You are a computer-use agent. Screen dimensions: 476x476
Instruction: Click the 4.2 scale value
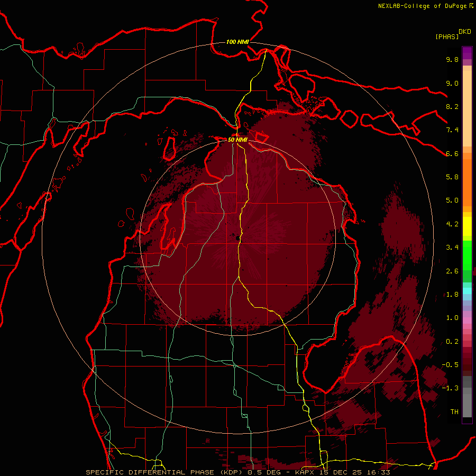[x=452, y=224]
